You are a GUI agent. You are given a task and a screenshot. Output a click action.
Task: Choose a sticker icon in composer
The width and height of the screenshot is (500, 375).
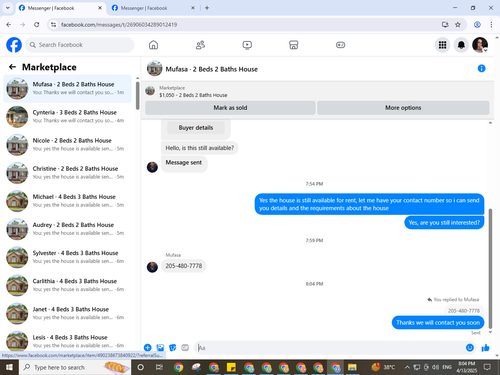[x=173, y=348]
